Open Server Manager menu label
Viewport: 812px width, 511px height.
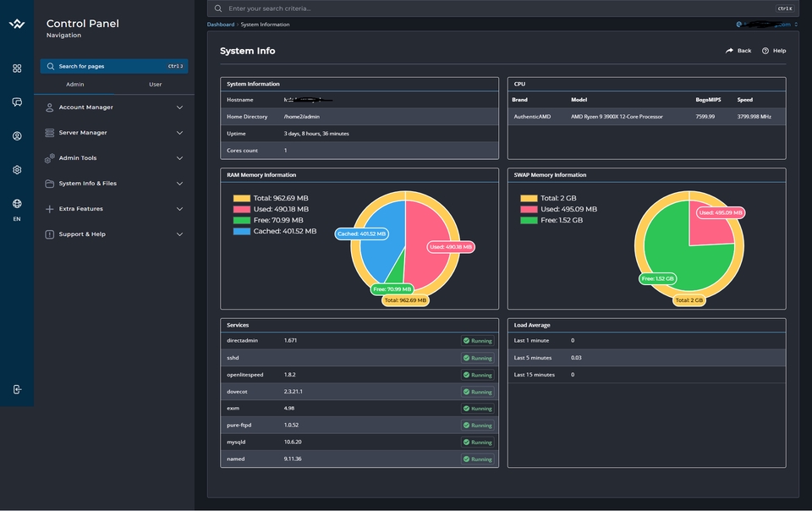83,133
